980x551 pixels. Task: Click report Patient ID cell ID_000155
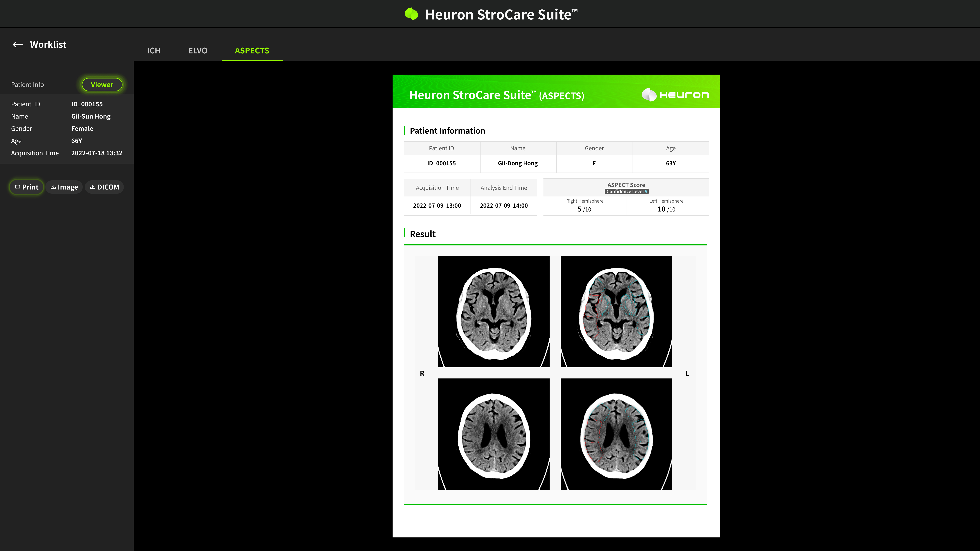(x=441, y=163)
